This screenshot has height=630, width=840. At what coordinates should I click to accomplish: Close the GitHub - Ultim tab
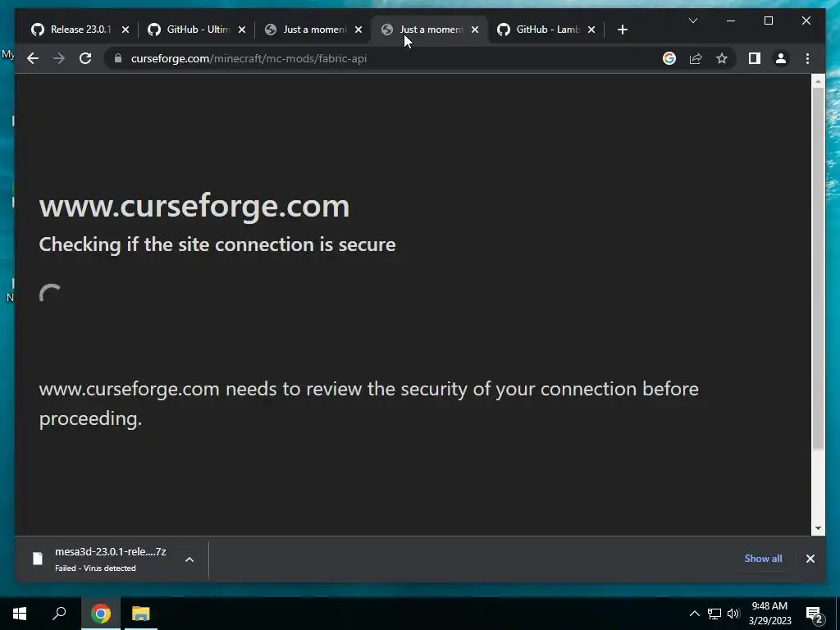tap(242, 30)
